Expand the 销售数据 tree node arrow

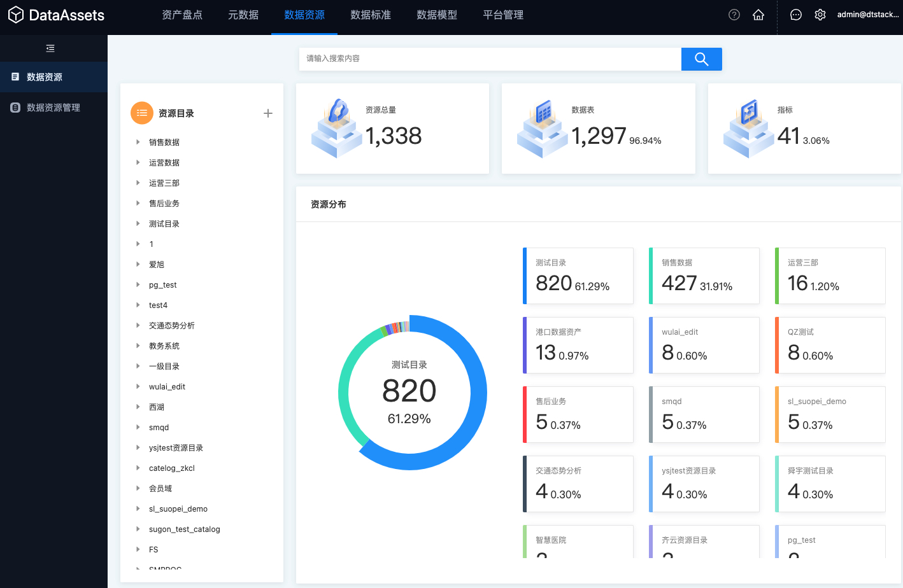(x=138, y=142)
